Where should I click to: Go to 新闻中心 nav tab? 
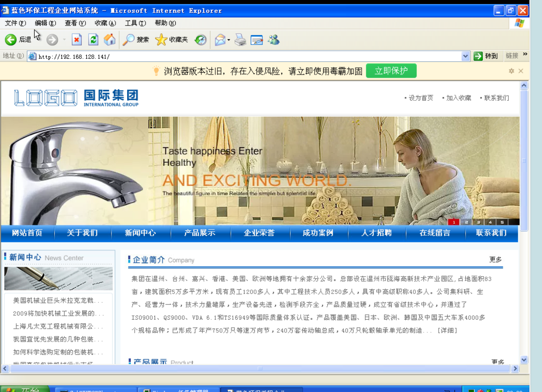140,233
